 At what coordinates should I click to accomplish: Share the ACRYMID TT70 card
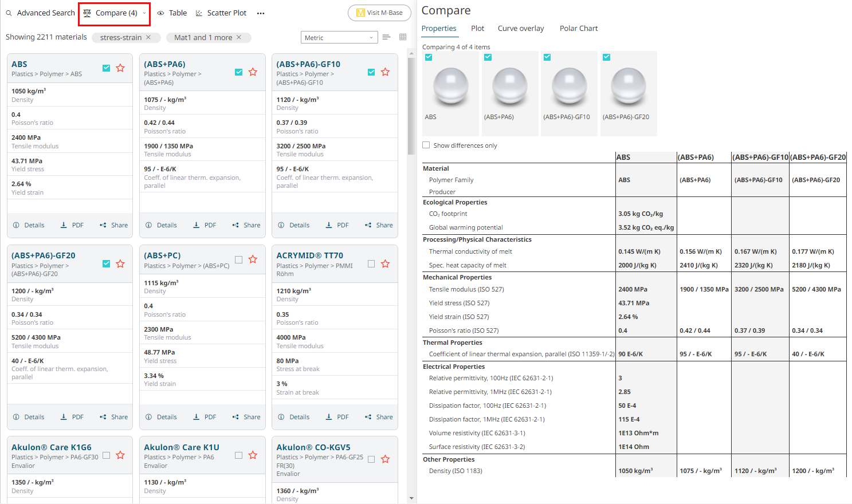point(379,417)
